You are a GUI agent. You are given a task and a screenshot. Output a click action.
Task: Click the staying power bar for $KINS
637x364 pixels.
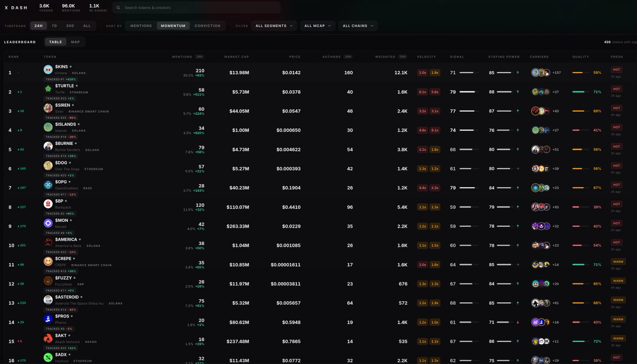[504, 73]
